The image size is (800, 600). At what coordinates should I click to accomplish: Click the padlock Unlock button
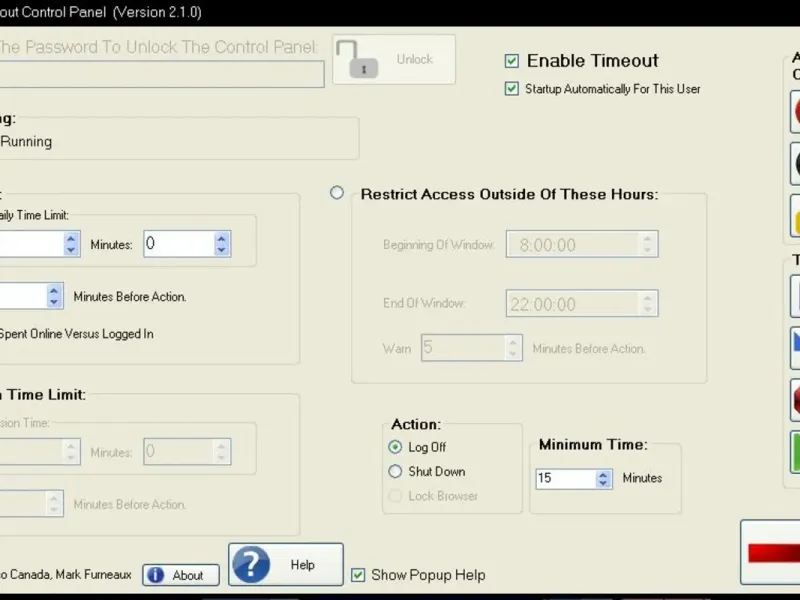393,59
